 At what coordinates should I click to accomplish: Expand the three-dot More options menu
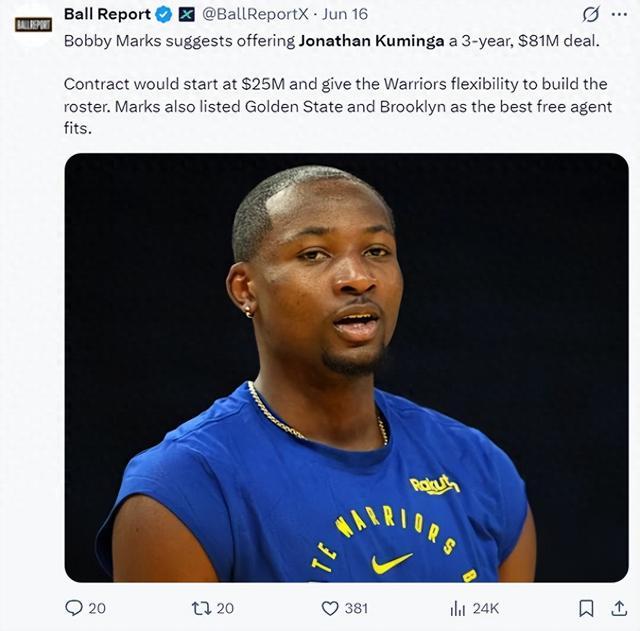click(619, 14)
